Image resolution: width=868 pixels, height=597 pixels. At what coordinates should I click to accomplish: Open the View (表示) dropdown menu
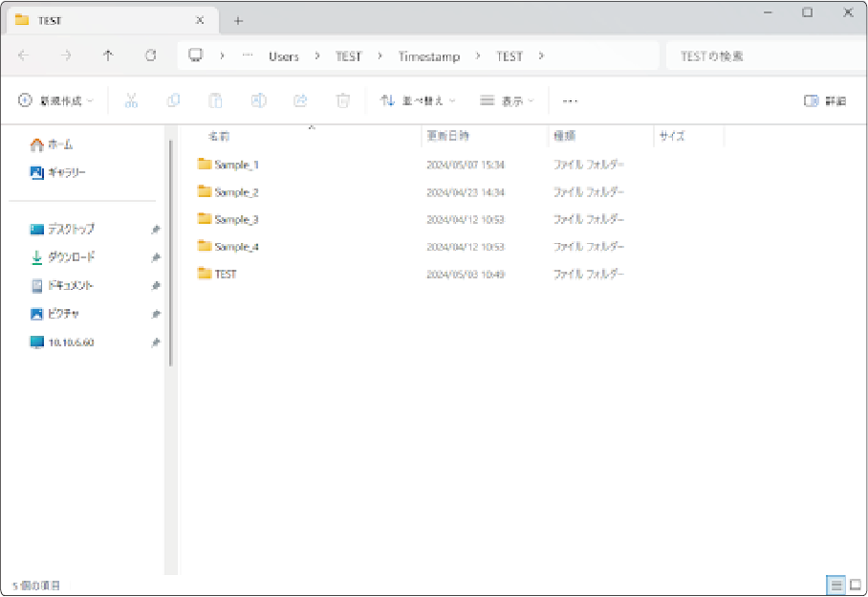pyautogui.click(x=507, y=100)
